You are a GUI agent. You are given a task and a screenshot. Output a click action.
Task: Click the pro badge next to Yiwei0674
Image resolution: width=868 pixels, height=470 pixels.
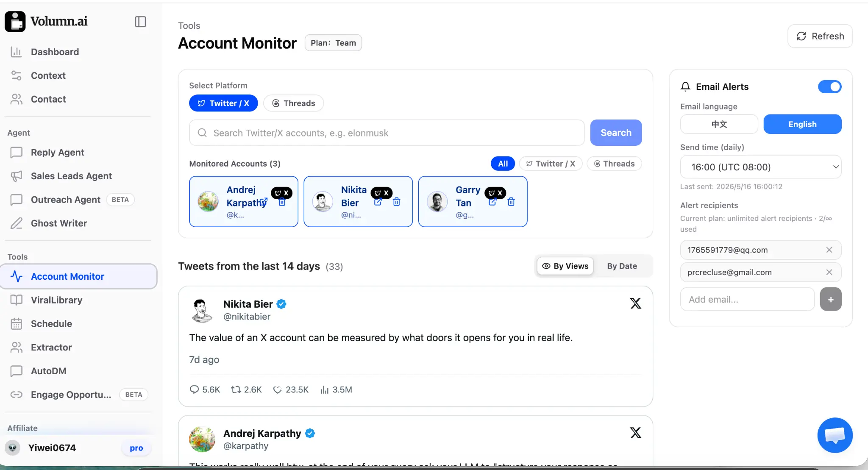click(136, 448)
